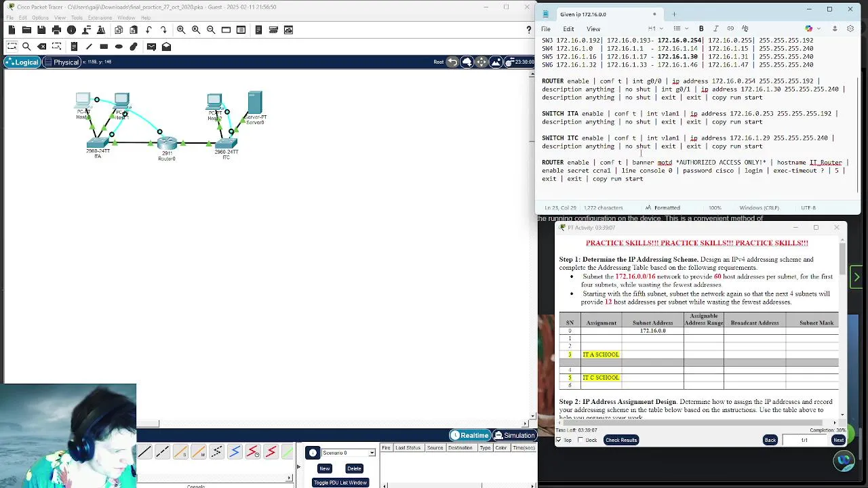This screenshot has width=868, height=488.
Task: Copy selection icon in Packet Tracer toolbar
Action: coord(119,30)
